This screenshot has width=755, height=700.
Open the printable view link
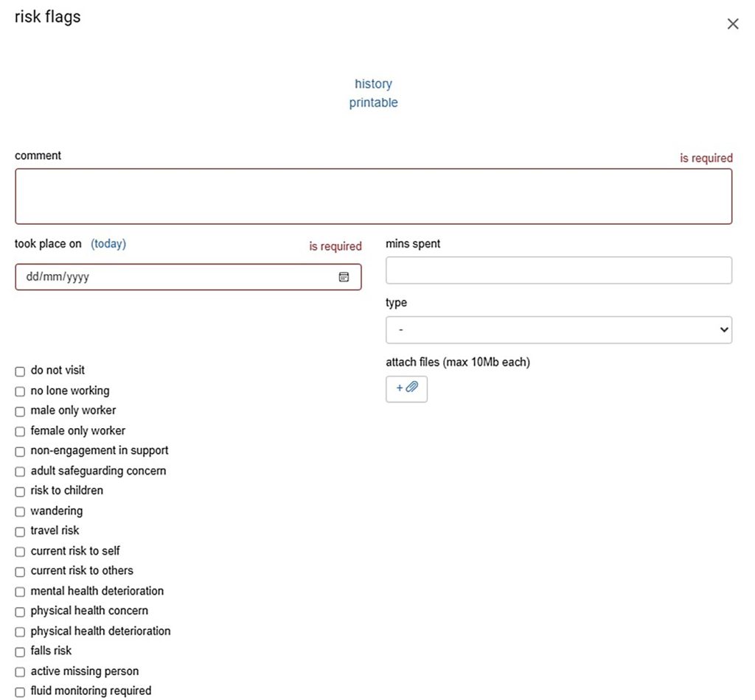(373, 103)
